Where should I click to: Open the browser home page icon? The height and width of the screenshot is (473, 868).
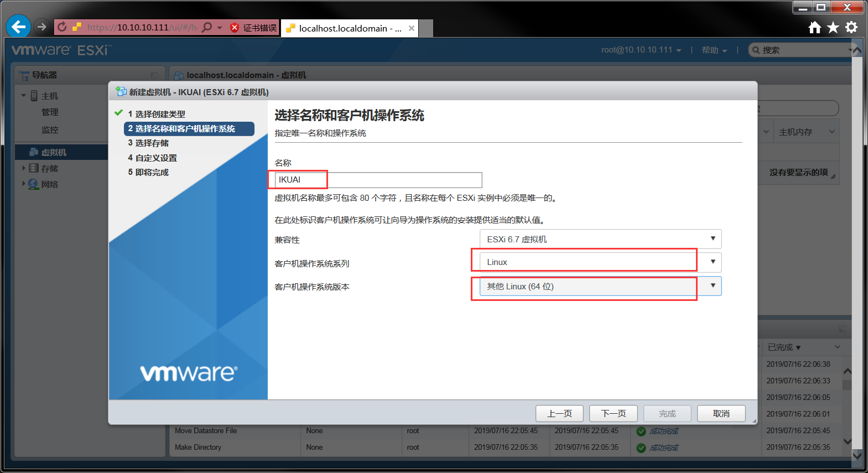pyautogui.click(x=814, y=27)
